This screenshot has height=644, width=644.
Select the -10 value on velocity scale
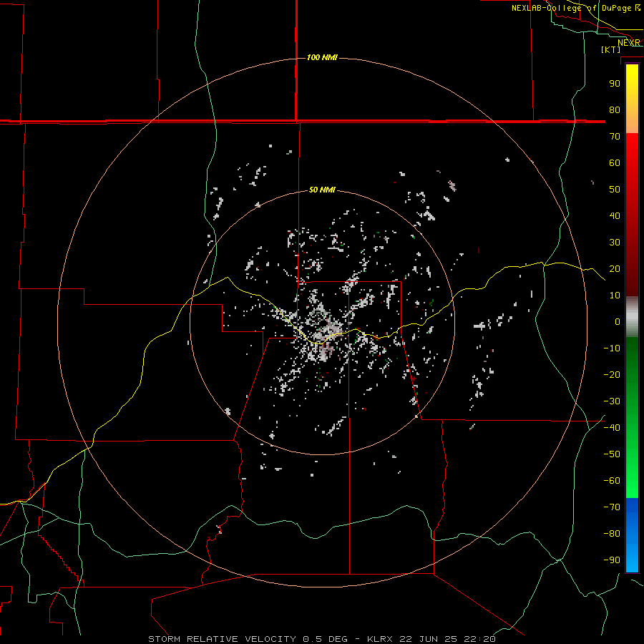612,348
